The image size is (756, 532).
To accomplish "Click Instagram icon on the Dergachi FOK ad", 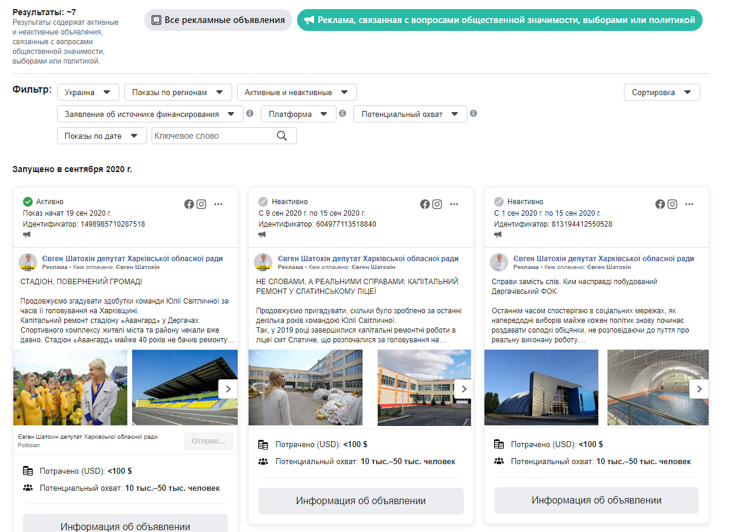I will 672,204.
